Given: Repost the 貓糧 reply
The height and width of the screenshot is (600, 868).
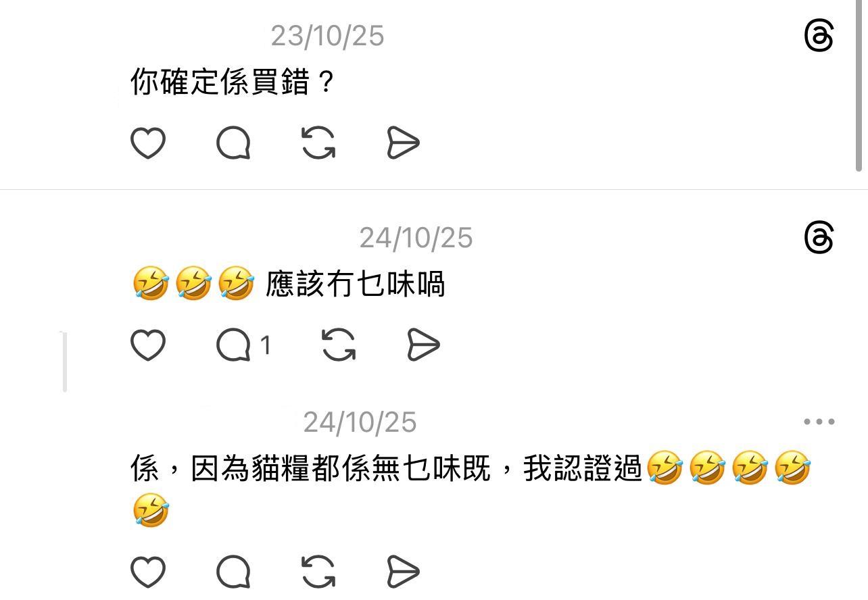Looking at the screenshot, I should pos(318,572).
